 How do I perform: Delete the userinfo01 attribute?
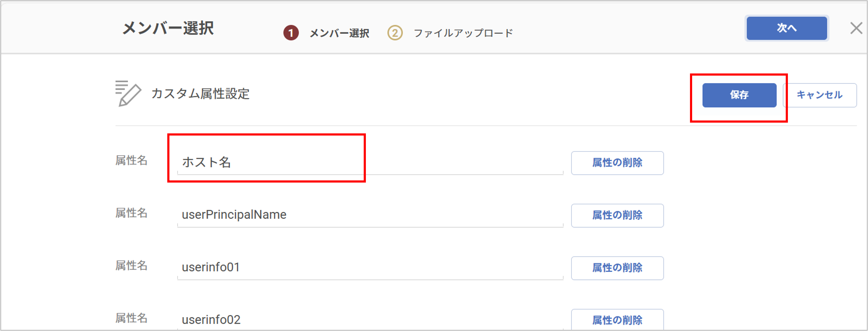pos(617,268)
